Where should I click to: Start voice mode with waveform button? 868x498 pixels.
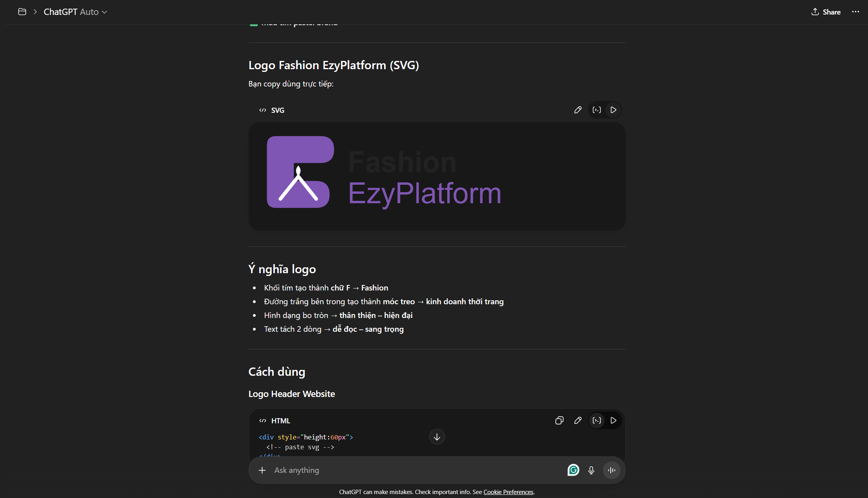[612, 470]
